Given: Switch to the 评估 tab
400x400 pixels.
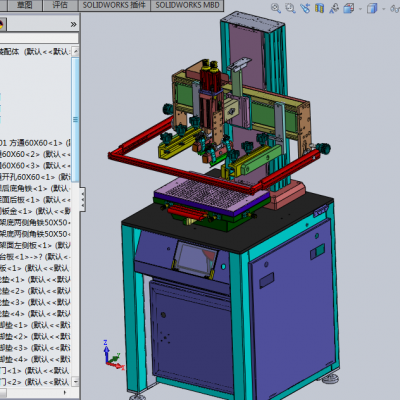Looking at the screenshot, I should 60,5.
